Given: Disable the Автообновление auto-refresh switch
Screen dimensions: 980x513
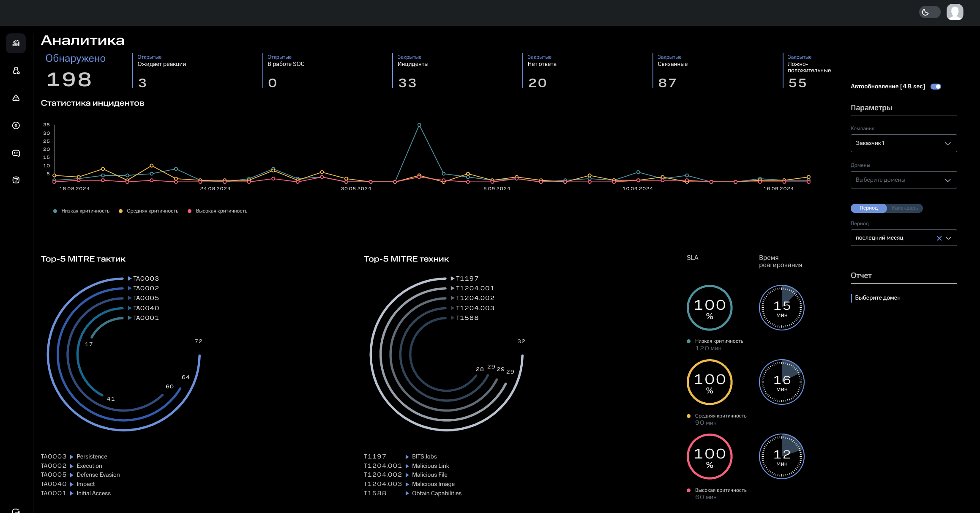Looking at the screenshot, I should 936,87.
